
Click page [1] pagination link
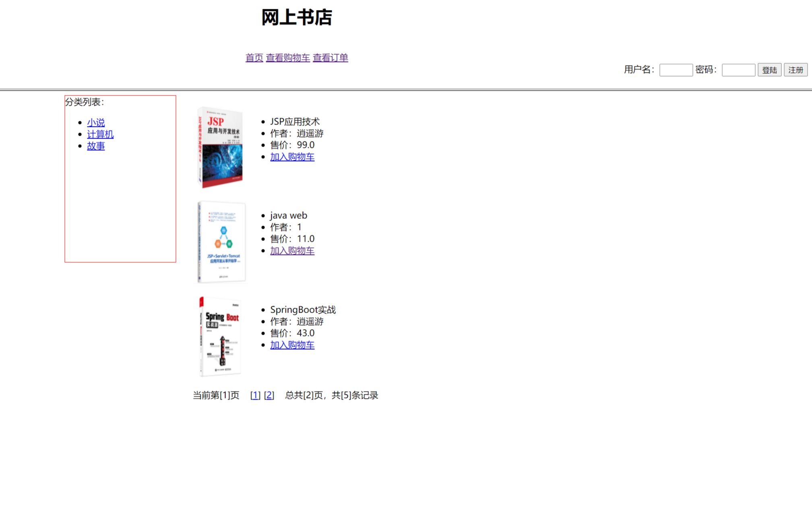255,395
